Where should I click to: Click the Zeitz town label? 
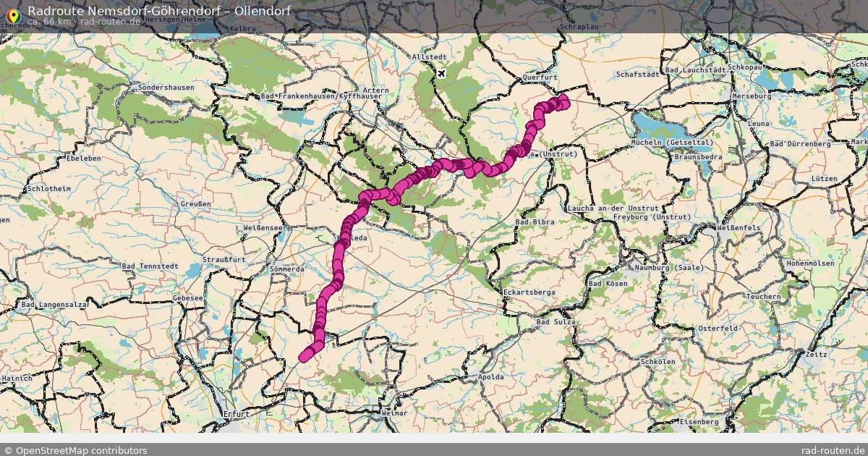815,354
